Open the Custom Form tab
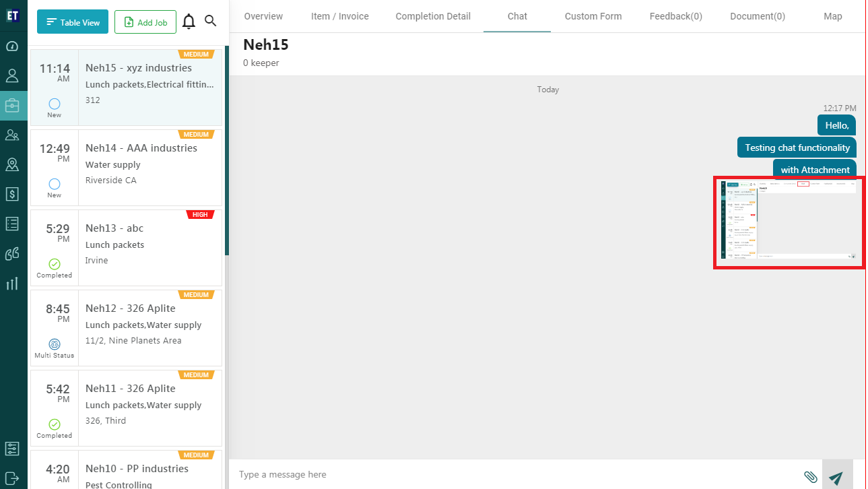868x489 pixels. (593, 16)
